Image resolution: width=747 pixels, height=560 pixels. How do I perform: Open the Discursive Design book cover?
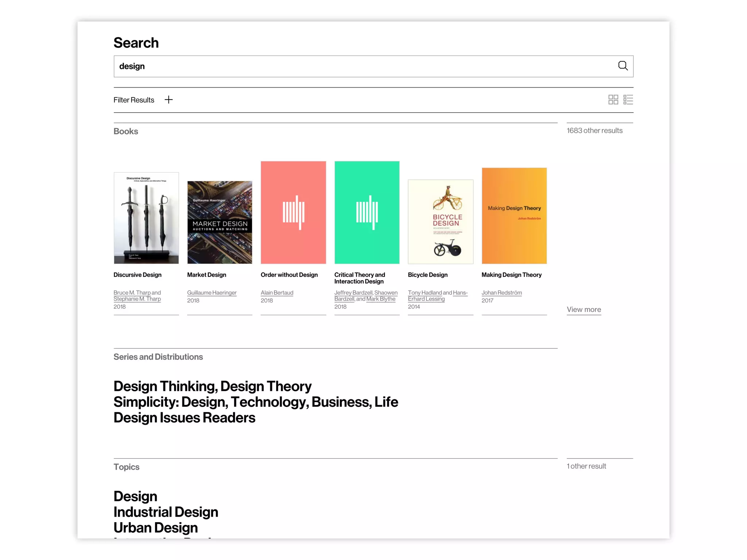pos(146,218)
